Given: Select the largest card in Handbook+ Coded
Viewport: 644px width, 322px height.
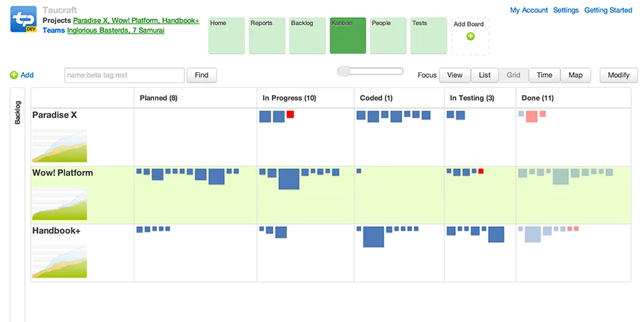Looking at the screenshot, I should pos(374,237).
